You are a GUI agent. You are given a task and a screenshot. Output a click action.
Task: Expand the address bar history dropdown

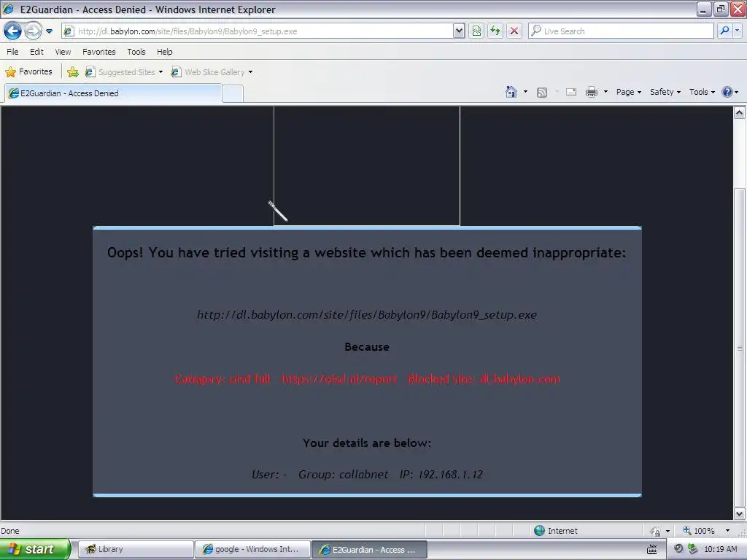pyautogui.click(x=459, y=31)
